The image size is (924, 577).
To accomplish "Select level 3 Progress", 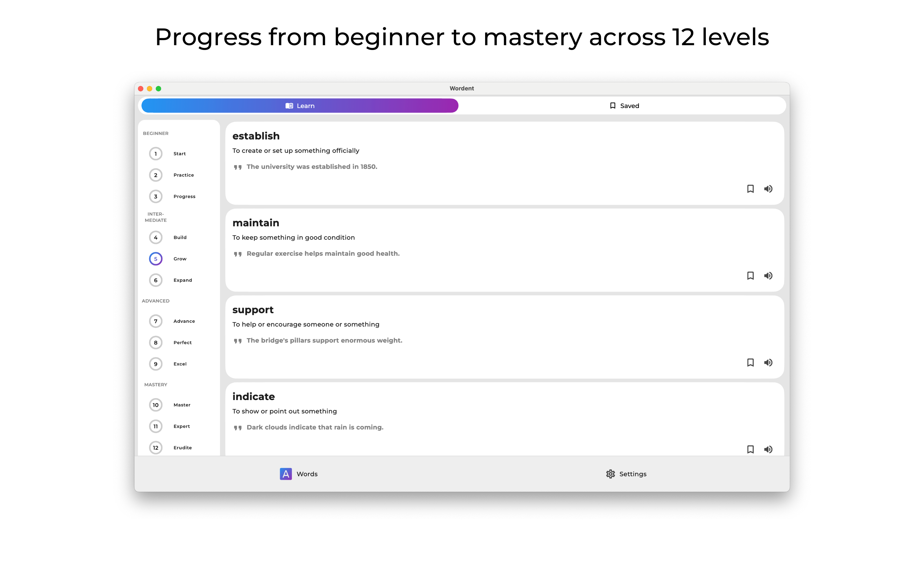I will point(172,197).
